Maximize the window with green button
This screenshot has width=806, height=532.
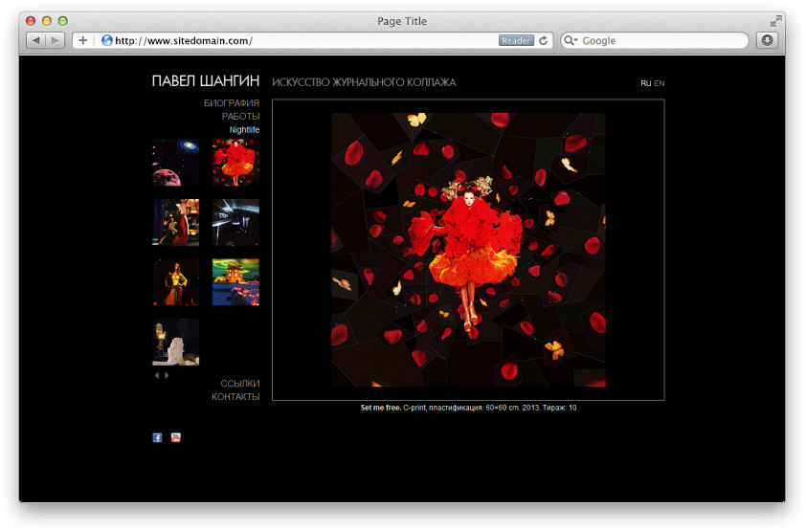pos(63,21)
